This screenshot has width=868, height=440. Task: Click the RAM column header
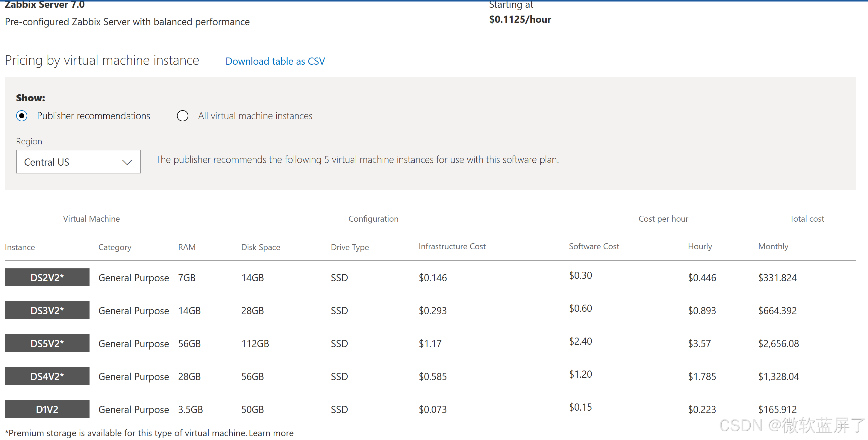click(x=187, y=247)
